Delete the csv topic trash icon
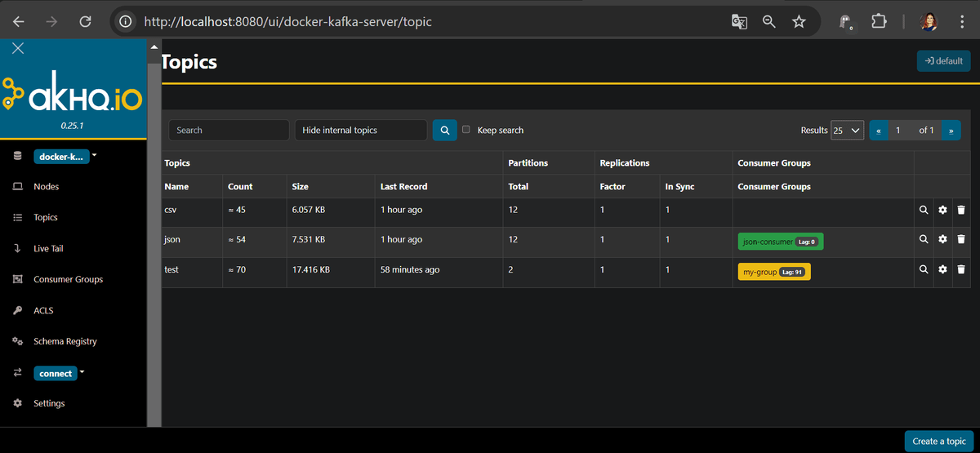Viewport: 980px width, 453px height. coord(961,211)
